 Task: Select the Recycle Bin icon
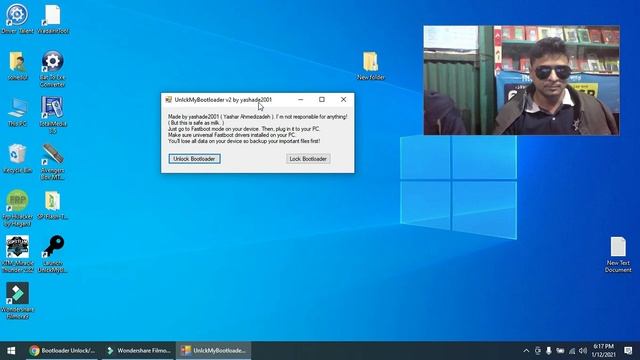(x=17, y=158)
